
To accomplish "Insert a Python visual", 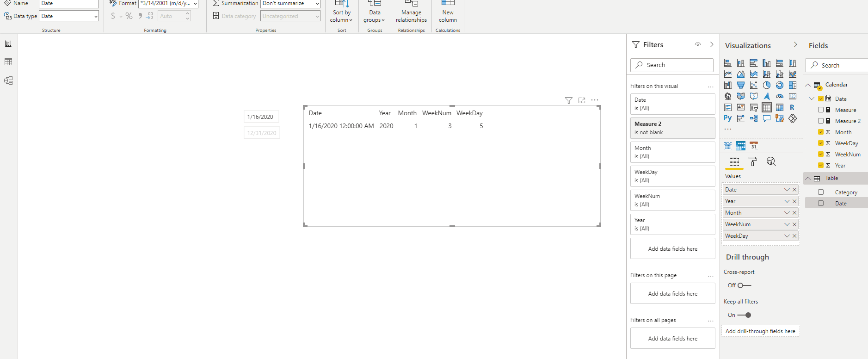I will click(728, 118).
